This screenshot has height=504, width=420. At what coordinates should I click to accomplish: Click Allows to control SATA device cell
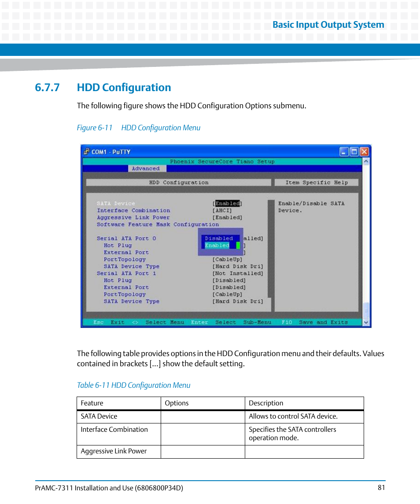point(304,416)
